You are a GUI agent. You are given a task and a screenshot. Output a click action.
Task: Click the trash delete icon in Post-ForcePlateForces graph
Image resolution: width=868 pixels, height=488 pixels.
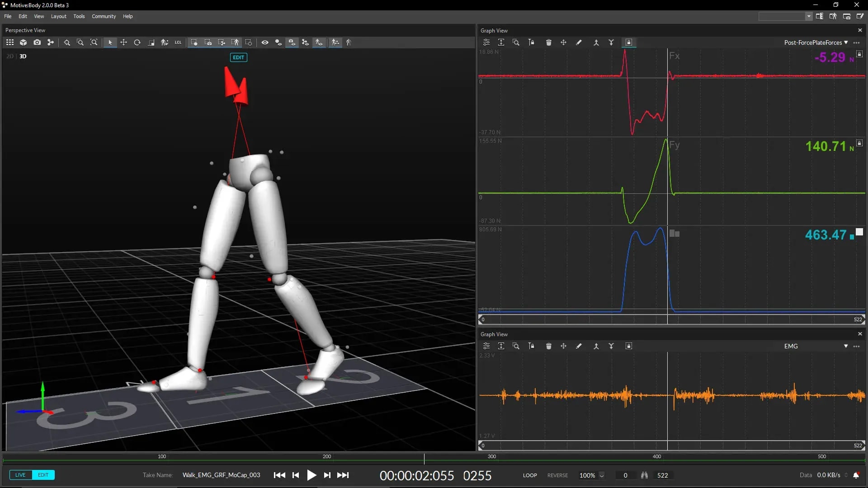point(548,42)
